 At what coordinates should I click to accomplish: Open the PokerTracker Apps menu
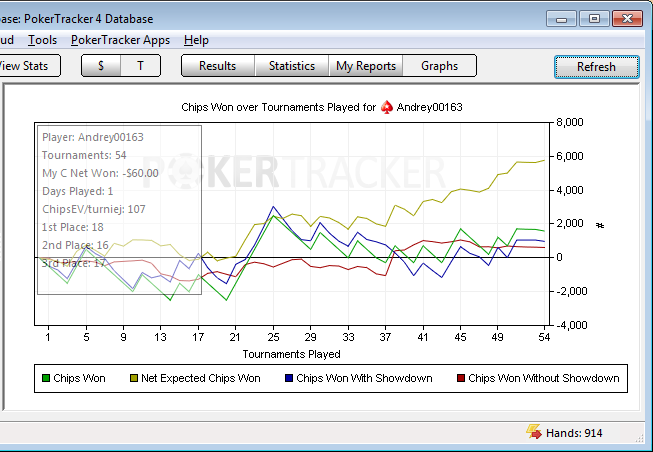pos(120,40)
